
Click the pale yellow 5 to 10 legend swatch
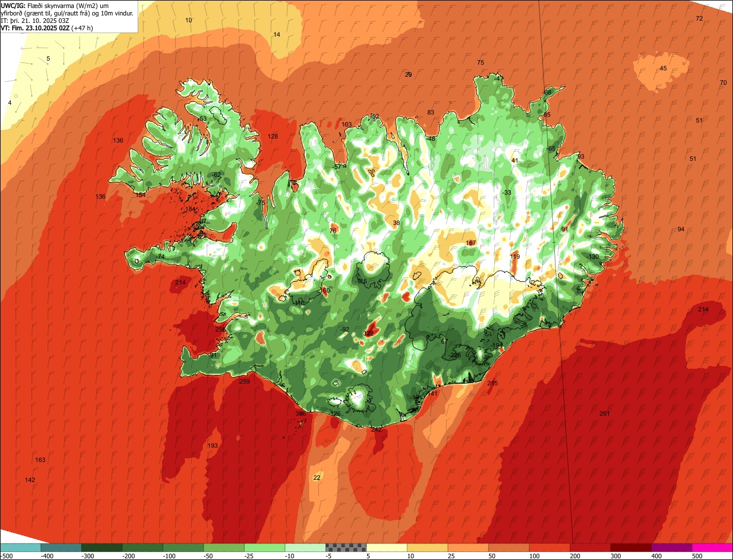point(387,547)
